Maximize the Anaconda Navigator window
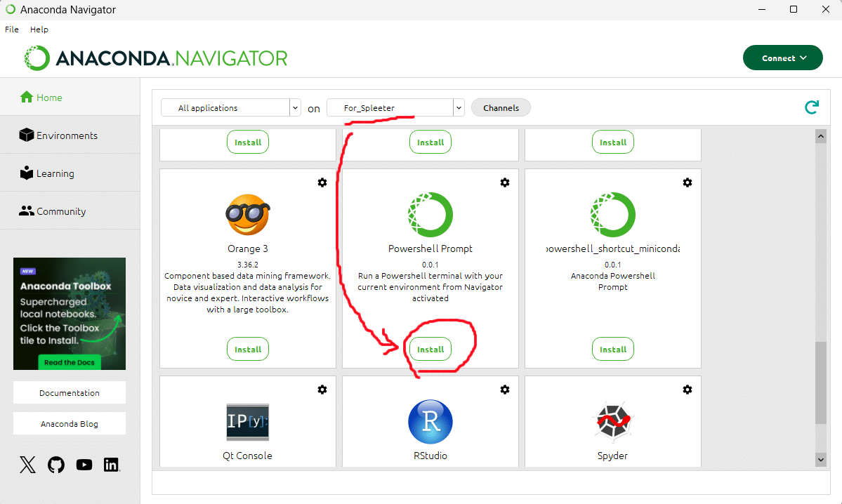Screen dimensions: 842x504 click(x=794, y=10)
